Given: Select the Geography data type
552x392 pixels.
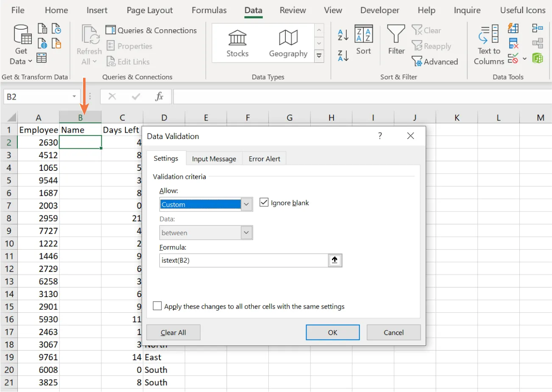Looking at the screenshot, I should 288,42.
